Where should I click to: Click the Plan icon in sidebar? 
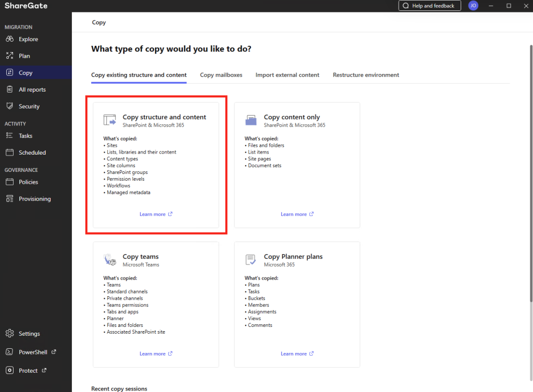(x=9, y=56)
